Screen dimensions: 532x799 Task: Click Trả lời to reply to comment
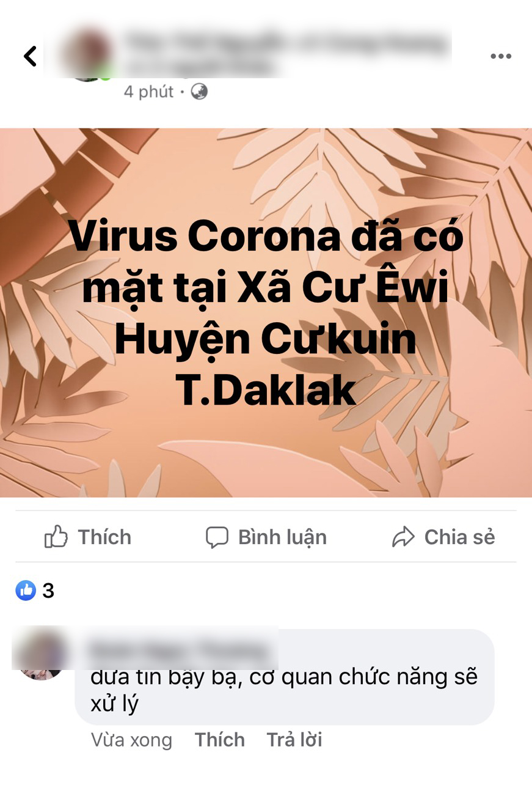(x=294, y=740)
